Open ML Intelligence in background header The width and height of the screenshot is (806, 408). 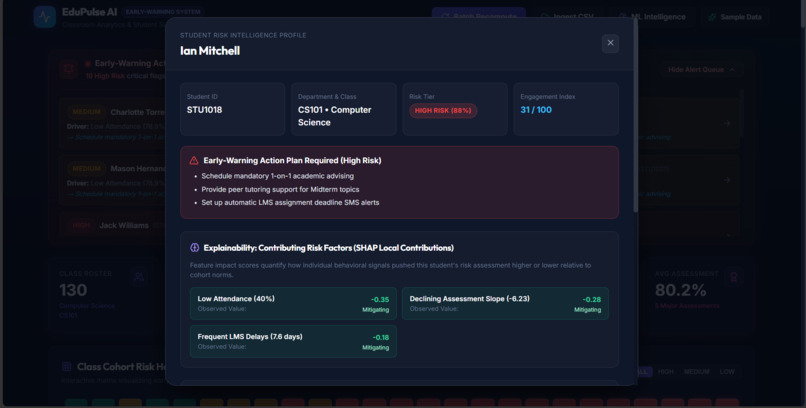pos(652,17)
